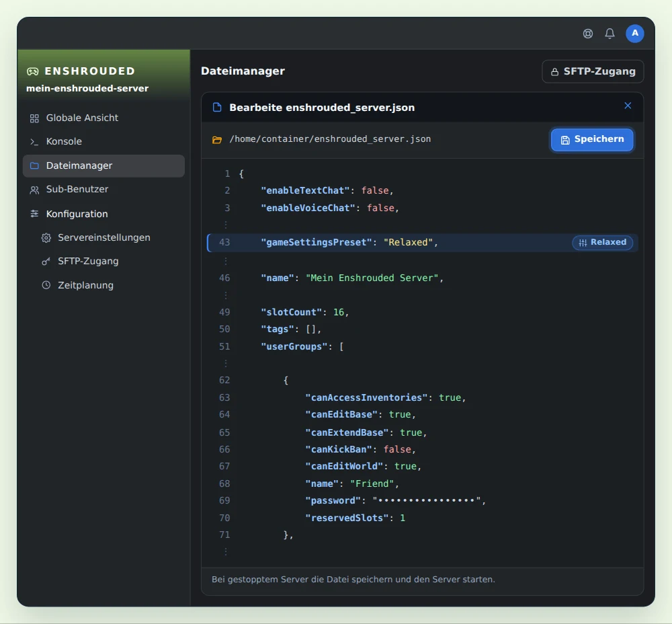Click the "userGroups" key

pyautogui.click(x=294, y=346)
